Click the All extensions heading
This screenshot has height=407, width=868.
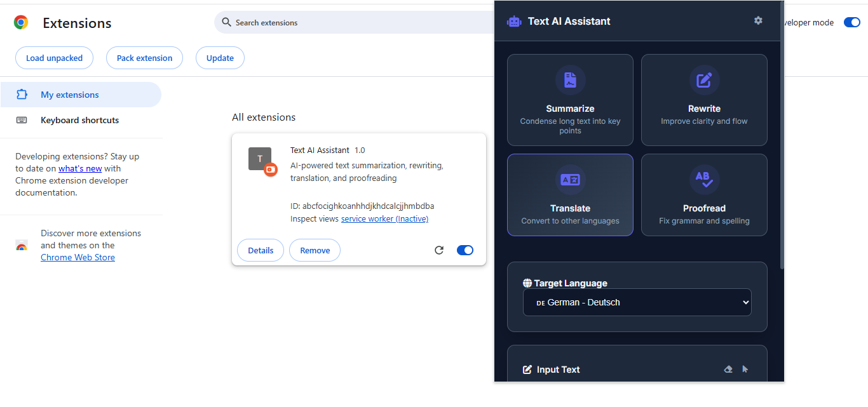264,117
